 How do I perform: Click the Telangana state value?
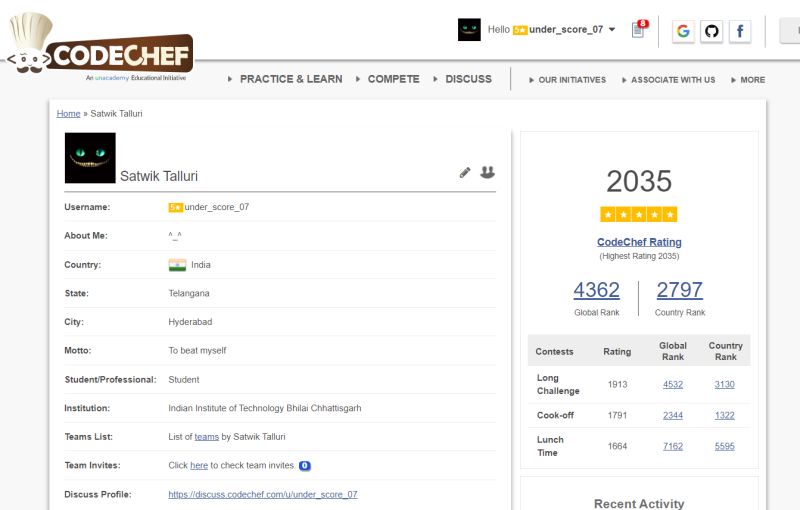(x=189, y=293)
